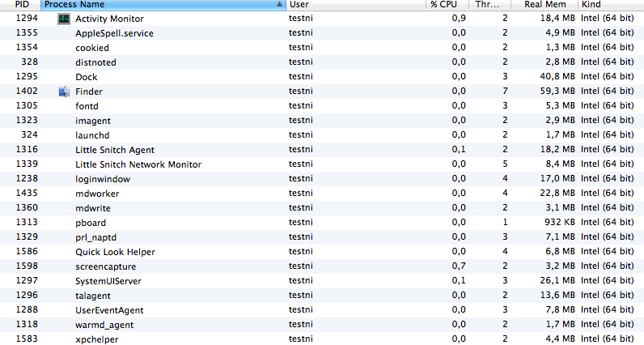Select the SystemUIServer process
Viewport: 644px width, 345px height.
pos(108,281)
